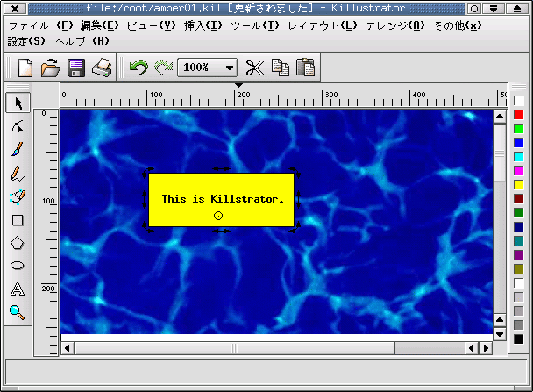This screenshot has height=392, width=533.
Task: Redo the action with the faded green arrow
Action: (x=164, y=67)
